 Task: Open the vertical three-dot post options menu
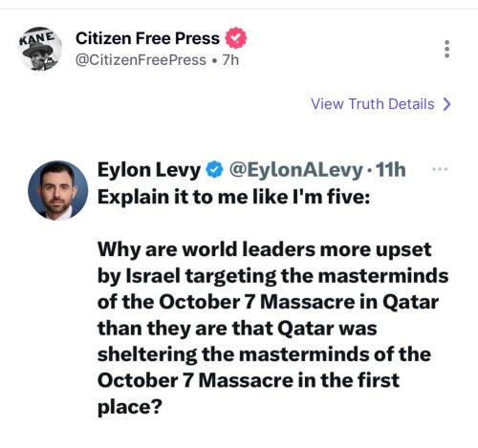[x=446, y=49]
